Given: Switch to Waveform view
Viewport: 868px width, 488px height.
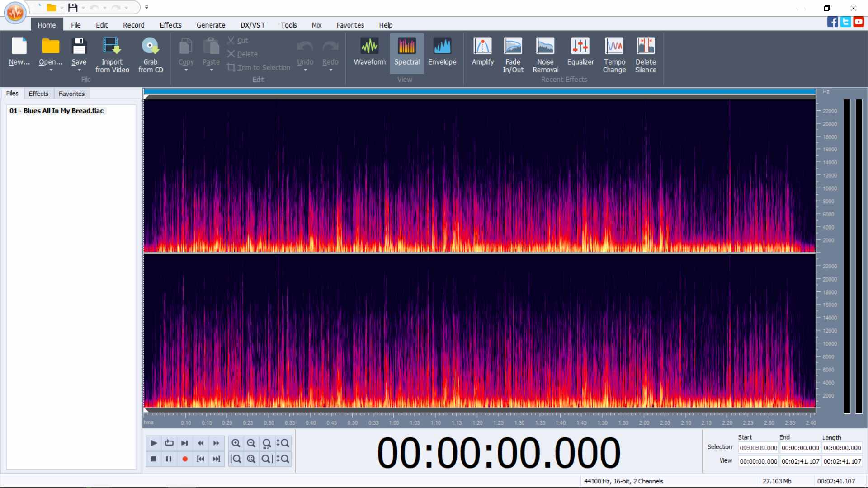Looking at the screenshot, I should 369,52.
